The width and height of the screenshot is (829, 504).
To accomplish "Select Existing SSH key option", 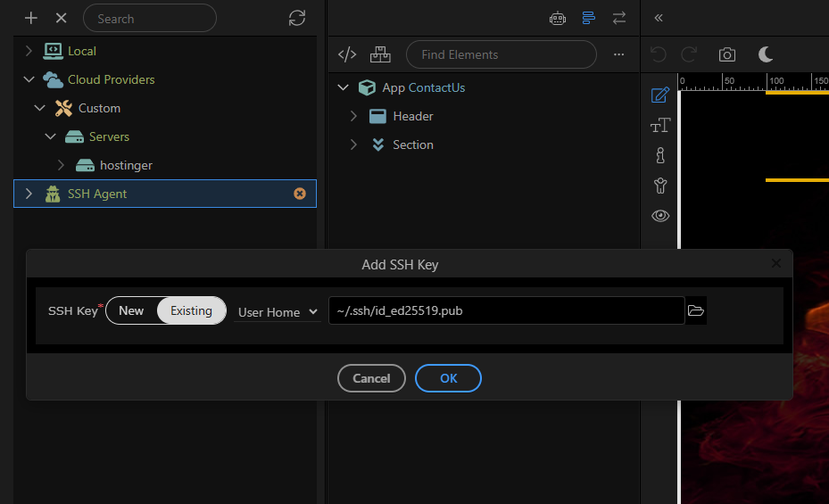I will coord(191,310).
